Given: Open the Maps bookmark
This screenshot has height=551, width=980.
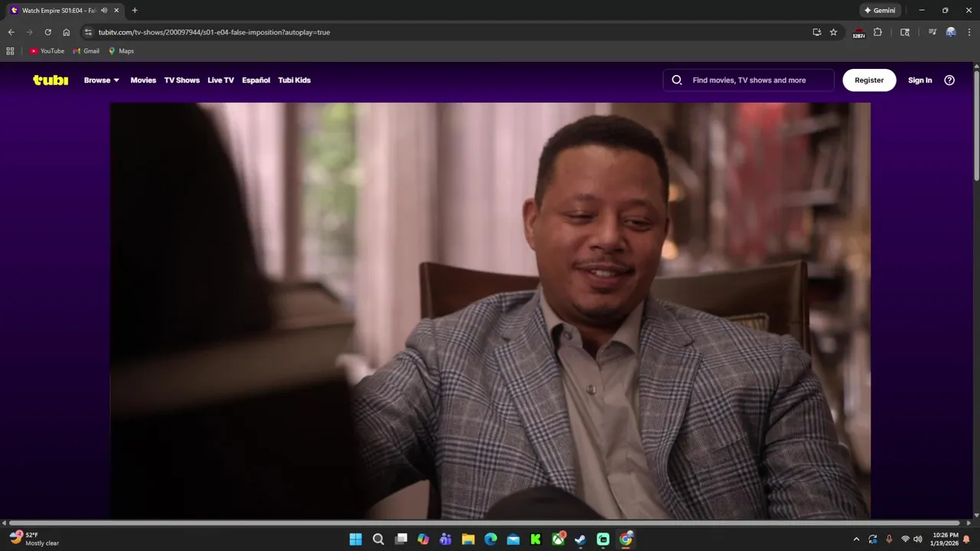Looking at the screenshot, I should tap(121, 51).
